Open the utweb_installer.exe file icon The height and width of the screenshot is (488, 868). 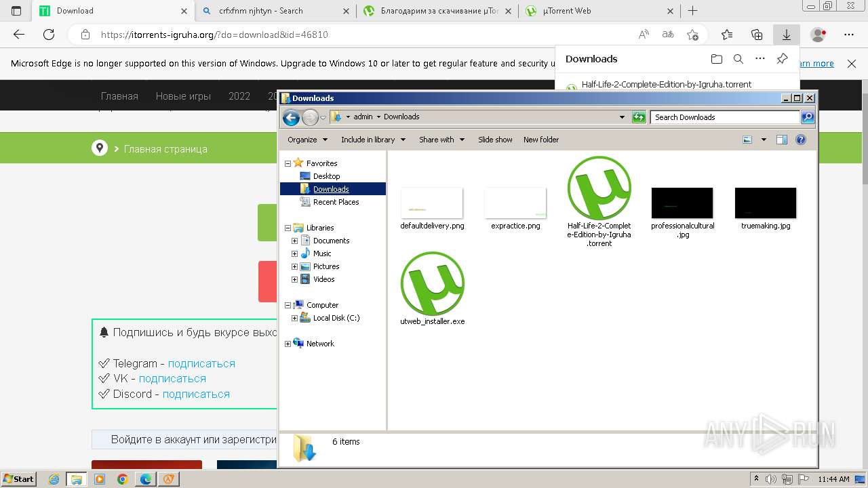click(432, 283)
